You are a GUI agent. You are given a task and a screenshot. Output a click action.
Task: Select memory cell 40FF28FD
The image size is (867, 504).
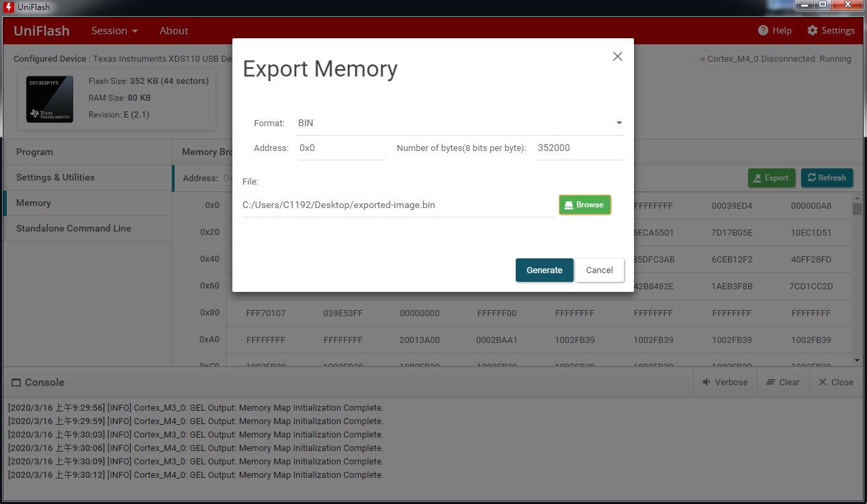click(811, 260)
